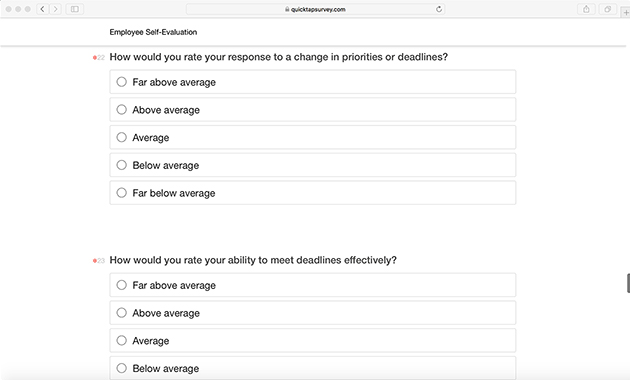
Task: Choose Far above average for meeting deadlines
Action: (x=313, y=285)
